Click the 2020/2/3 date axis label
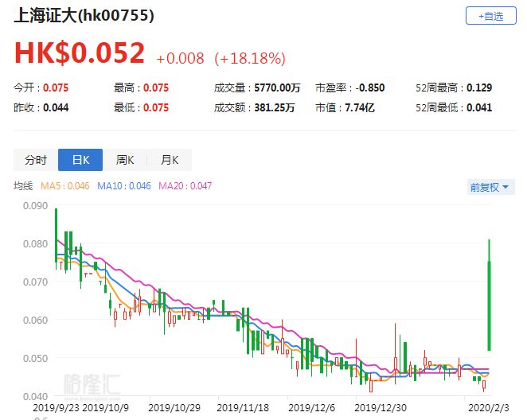 tap(489, 408)
